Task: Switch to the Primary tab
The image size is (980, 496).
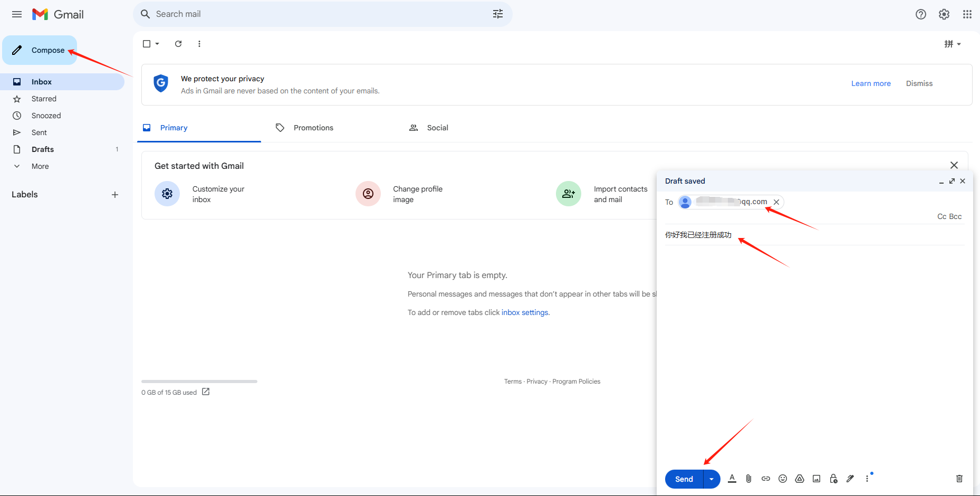Action: (199, 128)
